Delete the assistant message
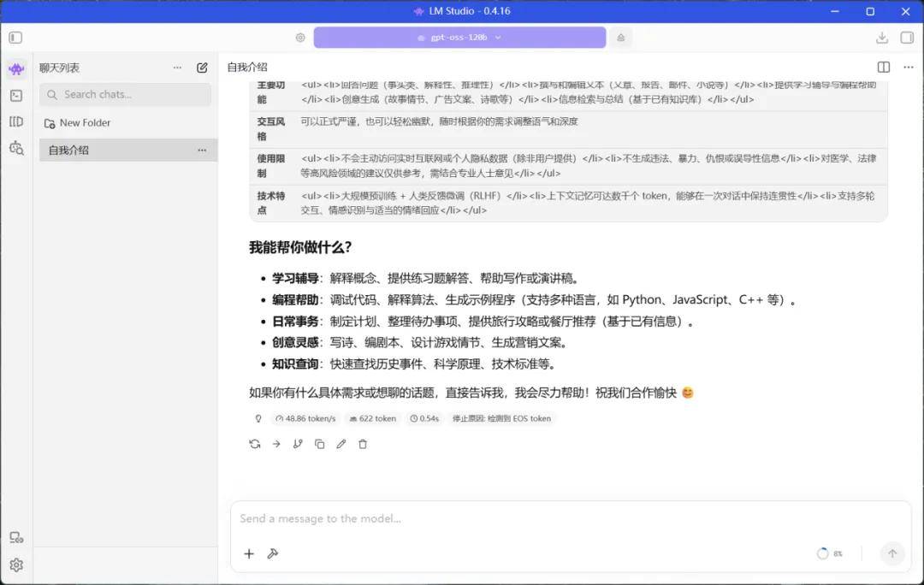924x585 pixels. (x=363, y=444)
